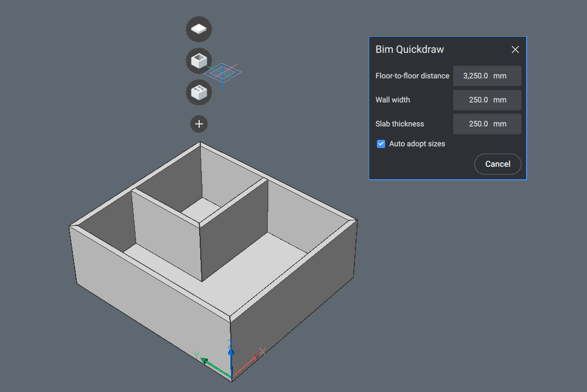
Task: Uncheck the Auto adopt sizes checkbox
Action: 381,144
